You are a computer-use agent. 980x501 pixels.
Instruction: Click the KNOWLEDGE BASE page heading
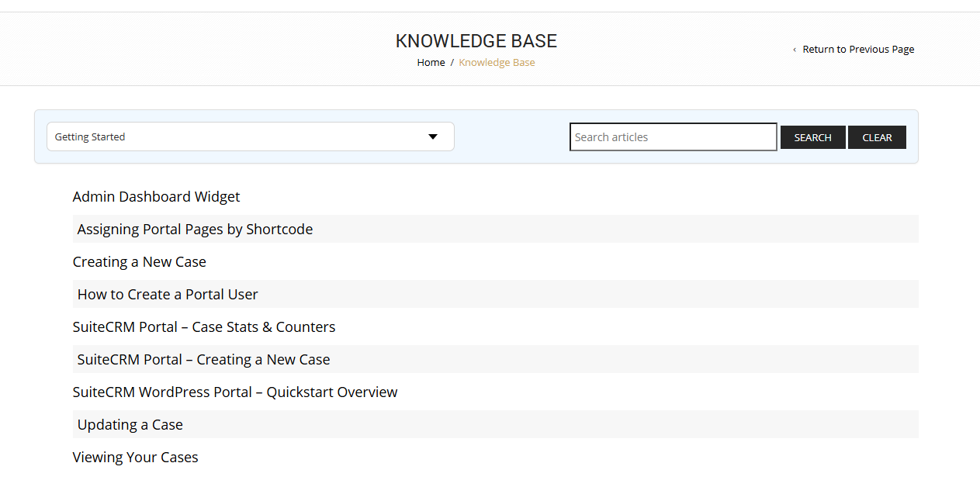476,41
